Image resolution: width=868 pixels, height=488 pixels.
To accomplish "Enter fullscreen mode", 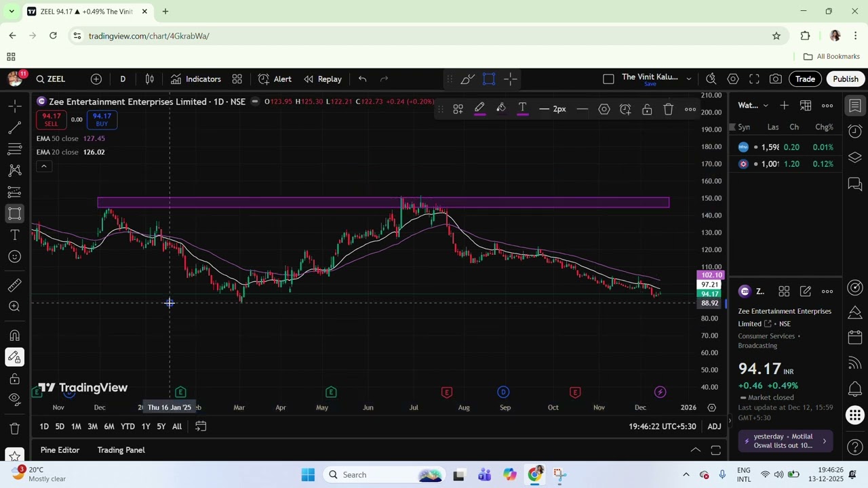I will pos(754,79).
